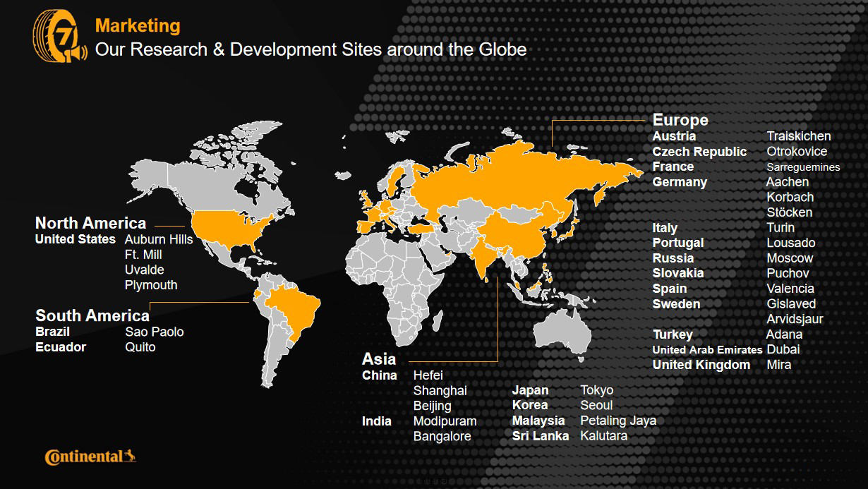Click 'United States' country label
This screenshot has width=868, height=489.
(76, 239)
